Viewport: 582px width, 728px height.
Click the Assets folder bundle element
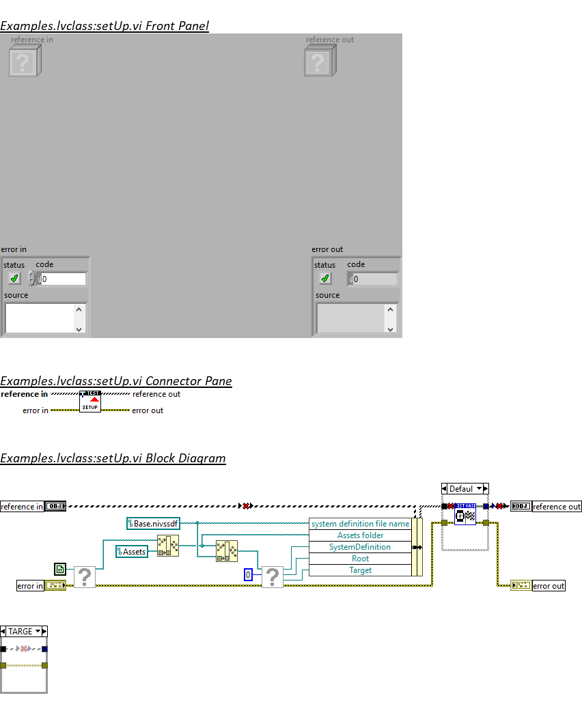pos(361,535)
